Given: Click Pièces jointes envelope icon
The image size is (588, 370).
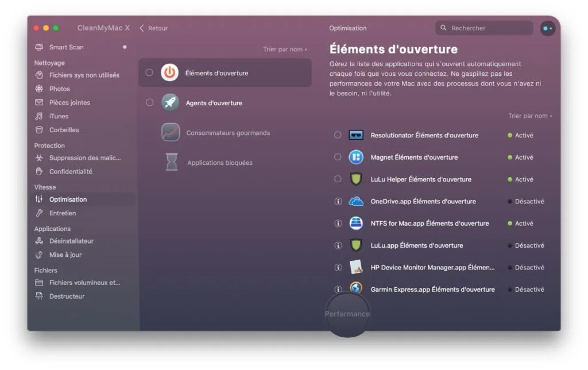Looking at the screenshot, I should pos(39,102).
